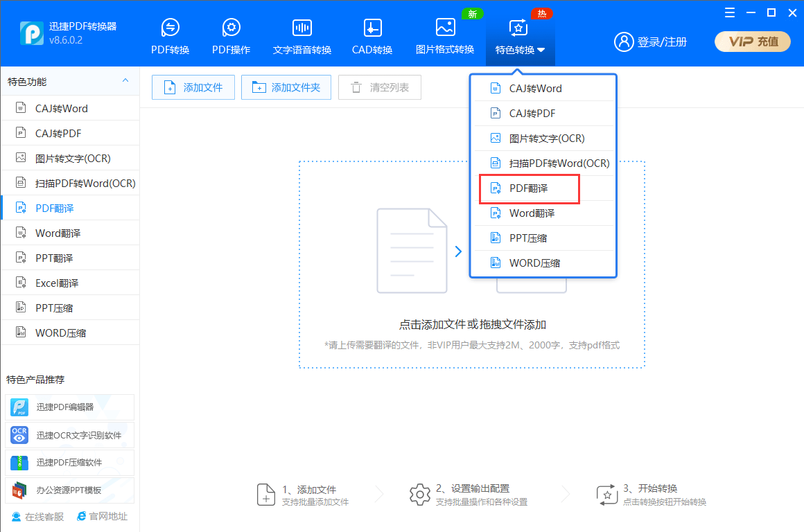Open 迅捷PDF编辑器 product recommendation
The height and width of the screenshot is (532, 804).
pyautogui.click(x=70, y=407)
